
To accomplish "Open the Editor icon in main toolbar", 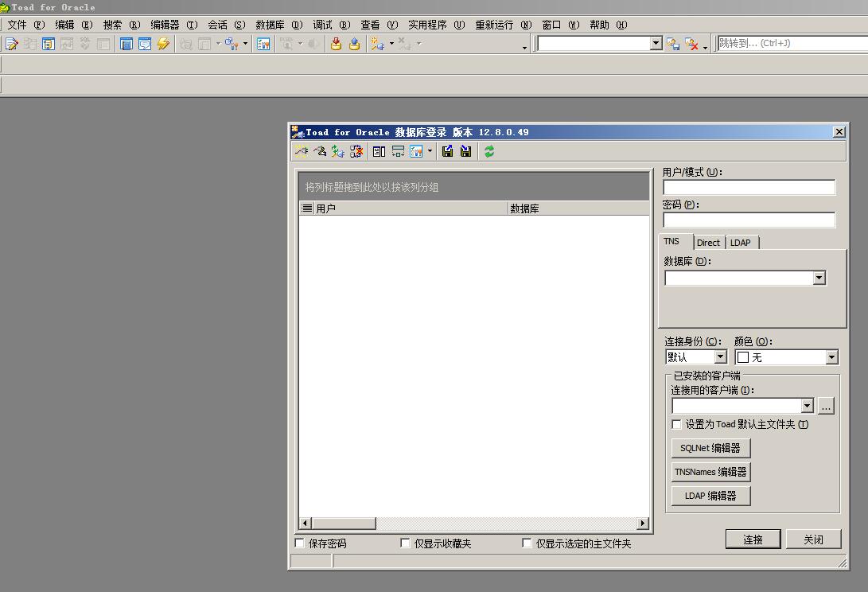I will click(12, 44).
